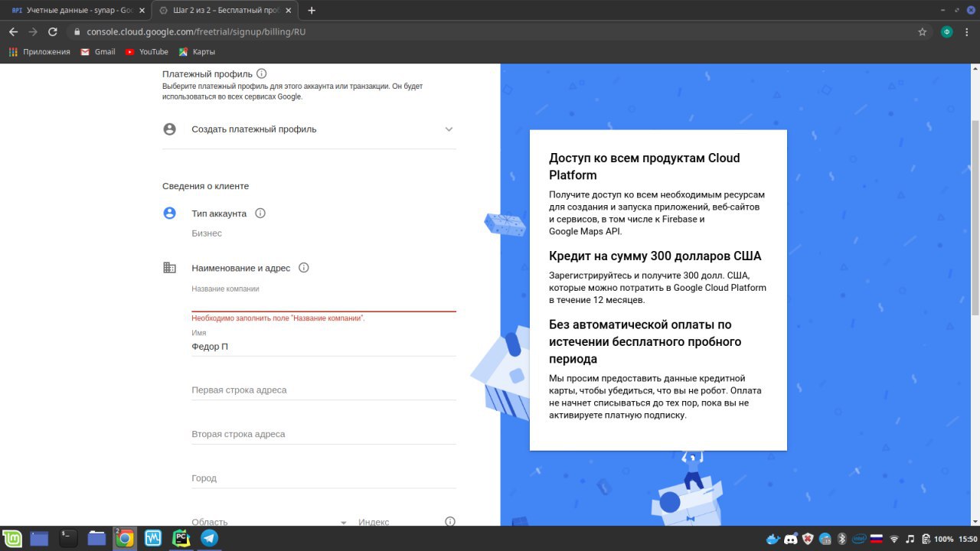The height and width of the screenshot is (551, 980).
Task: Open the Область region dropdown
Action: pos(270,521)
